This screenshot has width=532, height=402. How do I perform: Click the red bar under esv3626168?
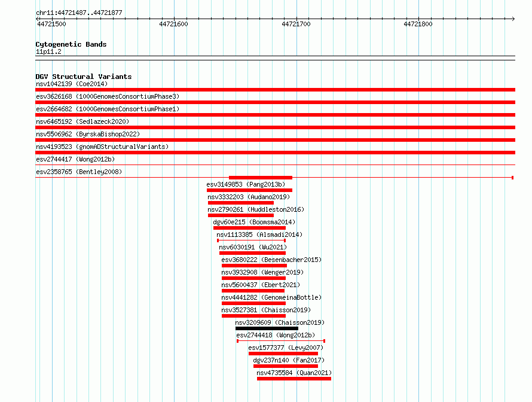[x=275, y=102]
